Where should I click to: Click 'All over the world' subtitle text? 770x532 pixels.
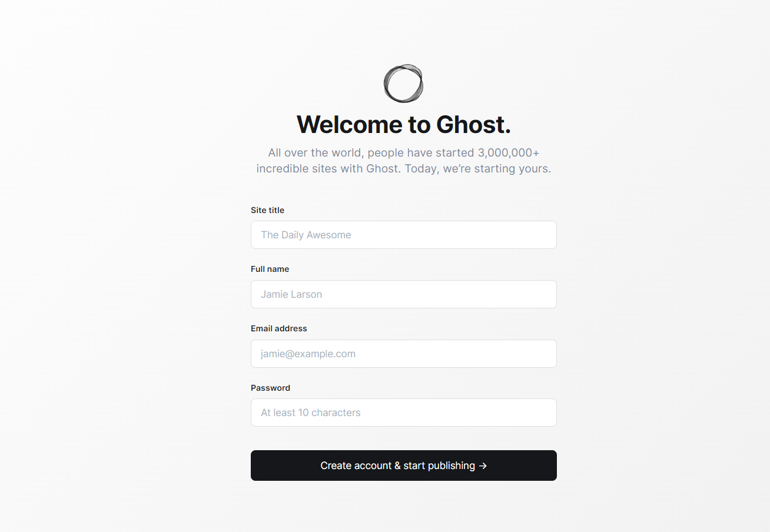tap(314, 153)
